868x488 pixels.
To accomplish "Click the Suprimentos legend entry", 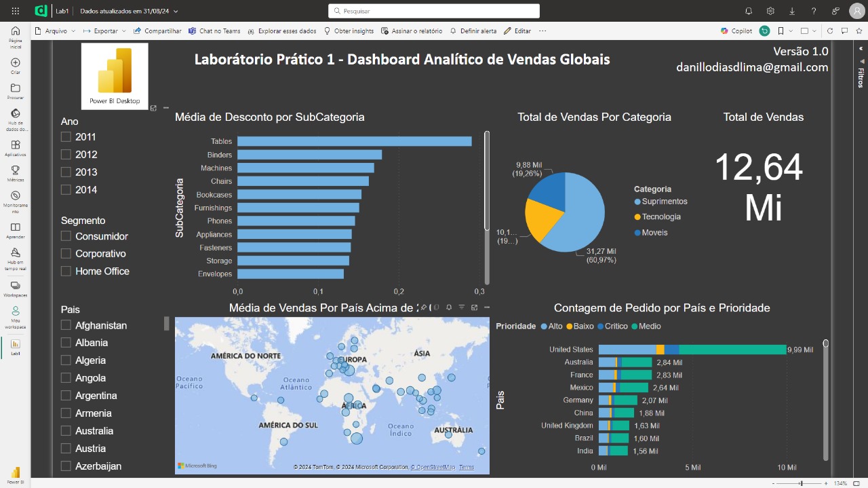I will point(660,202).
